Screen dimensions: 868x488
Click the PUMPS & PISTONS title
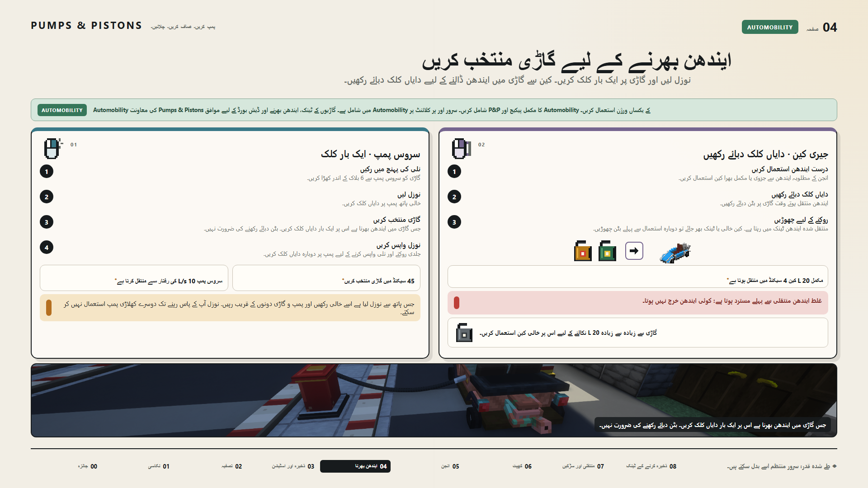[86, 26]
